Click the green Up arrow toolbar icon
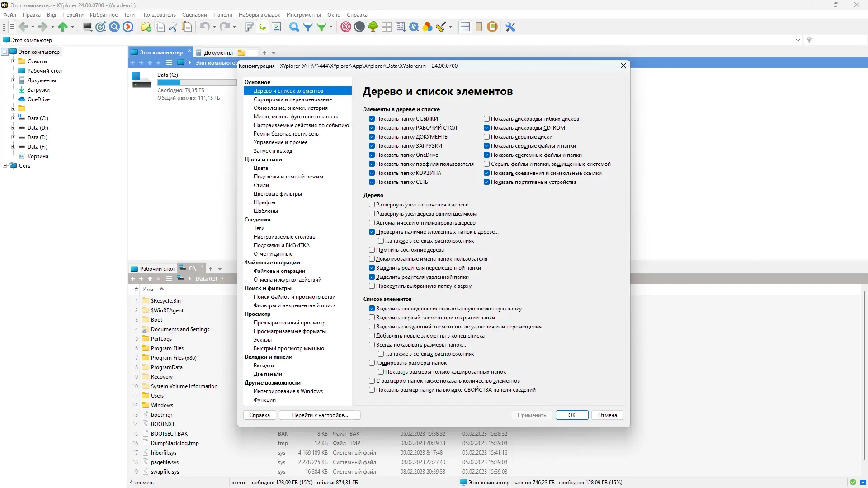868x488 pixels. click(x=63, y=27)
